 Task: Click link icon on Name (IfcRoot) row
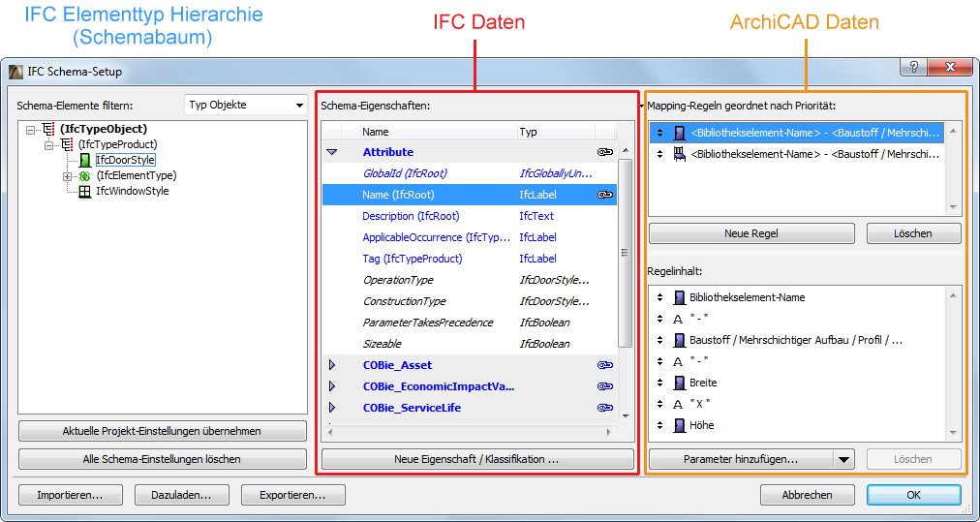click(604, 195)
